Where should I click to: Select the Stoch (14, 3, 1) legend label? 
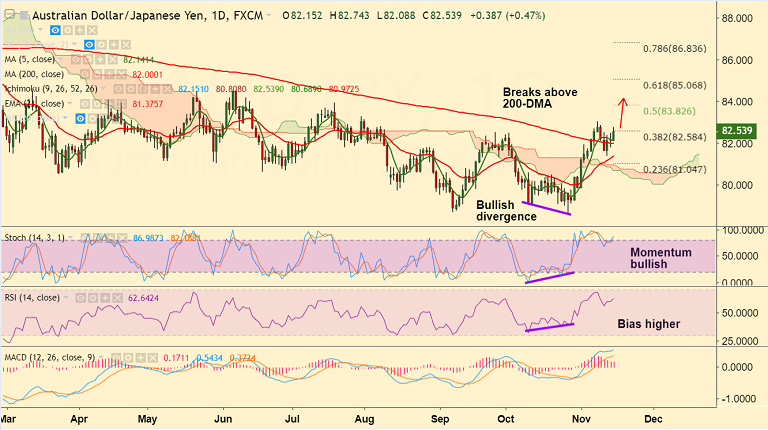(x=35, y=238)
